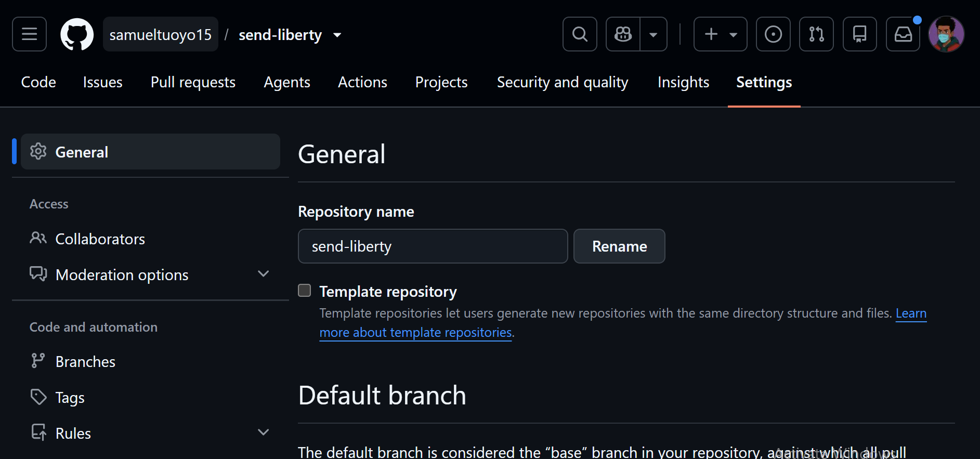Open the Security and quality tab
This screenshot has width=980, height=459.
click(x=563, y=82)
